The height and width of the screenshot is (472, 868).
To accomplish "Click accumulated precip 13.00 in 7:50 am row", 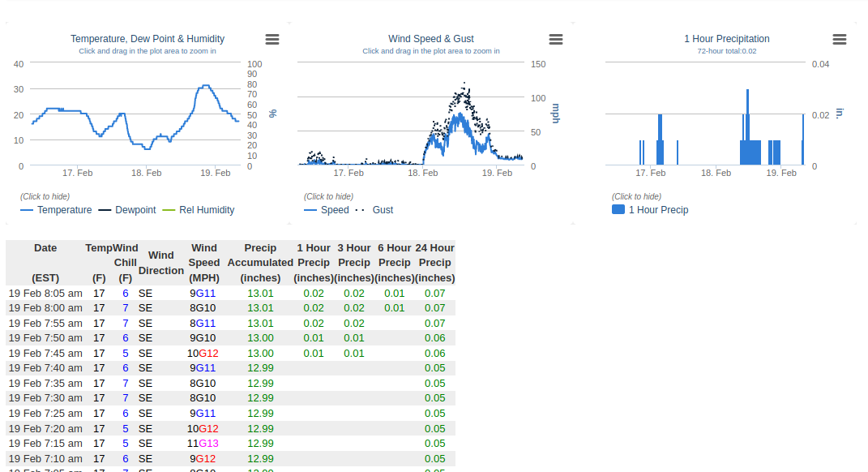I will (x=260, y=338).
